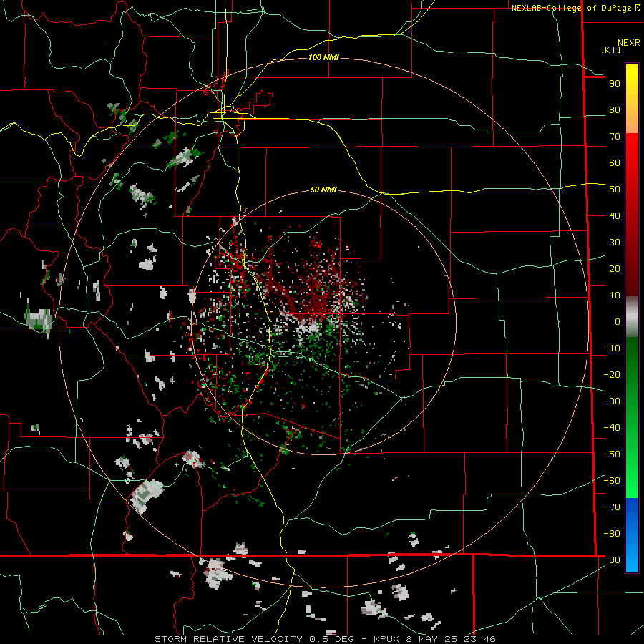Click the -40 value on velocity scale
Image resolution: width=644 pixels, height=644 pixels.
click(612, 428)
